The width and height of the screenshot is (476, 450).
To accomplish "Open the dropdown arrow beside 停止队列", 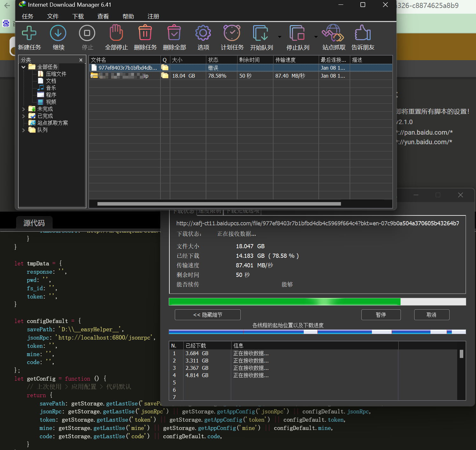I will pyautogui.click(x=316, y=37).
